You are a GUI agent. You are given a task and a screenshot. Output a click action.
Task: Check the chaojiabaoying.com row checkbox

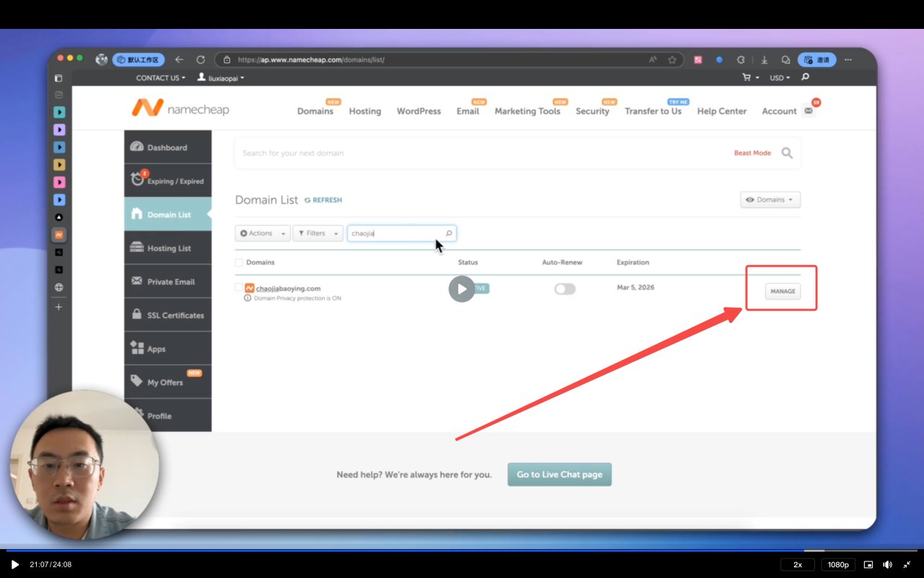(x=239, y=288)
